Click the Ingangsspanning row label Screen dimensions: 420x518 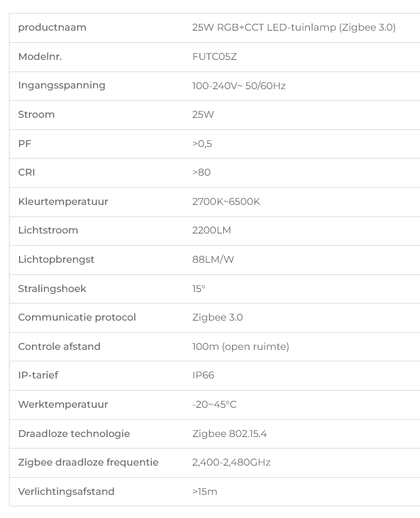pyautogui.click(x=62, y=86)
